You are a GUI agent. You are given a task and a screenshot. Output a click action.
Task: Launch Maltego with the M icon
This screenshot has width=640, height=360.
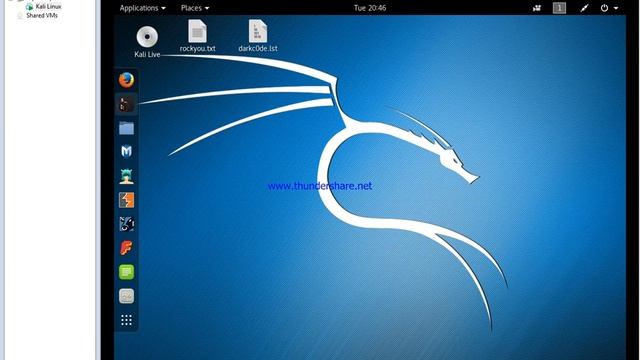127,152
